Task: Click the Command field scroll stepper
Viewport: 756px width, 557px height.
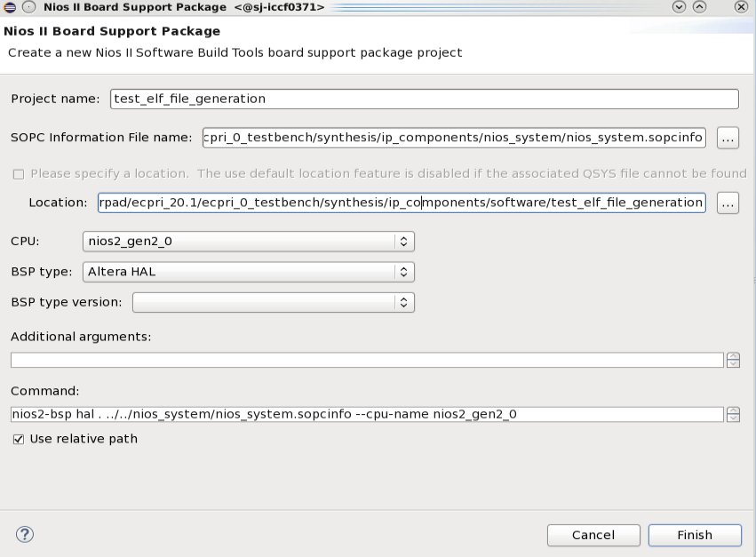Action: (x=734, y=414)
